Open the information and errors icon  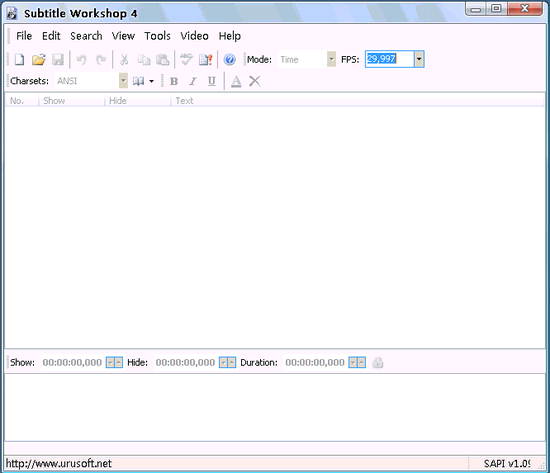[206, 60]
